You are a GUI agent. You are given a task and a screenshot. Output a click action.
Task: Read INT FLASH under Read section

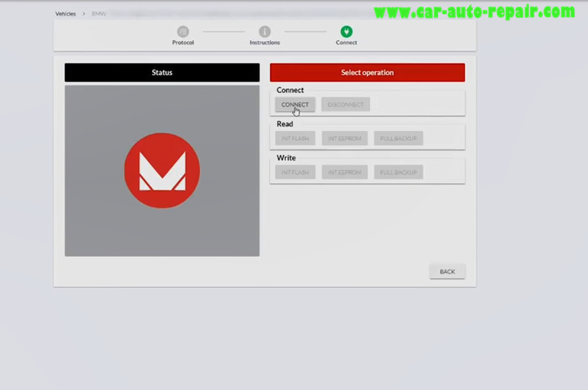pyautogui.click(x=295, y=138)
